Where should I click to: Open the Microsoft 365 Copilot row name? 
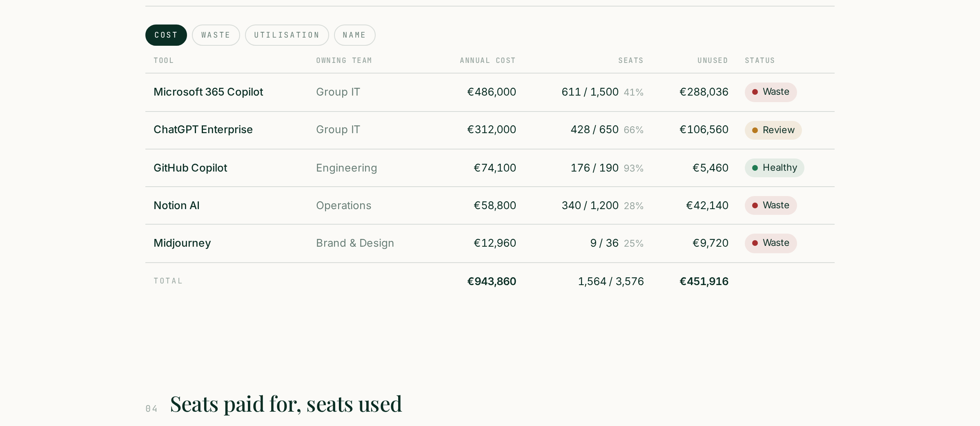pyautogui.click(x=208, y=92)
